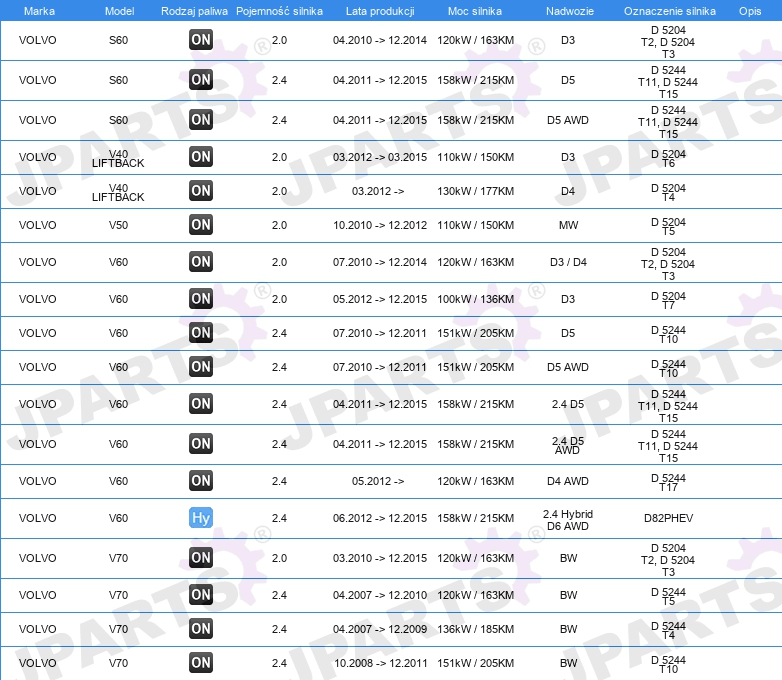Click the ON badge in the V70 04.2007 -> 12.2010 row
The width and height of the screenshot is (782, 680).
point(201,595)
